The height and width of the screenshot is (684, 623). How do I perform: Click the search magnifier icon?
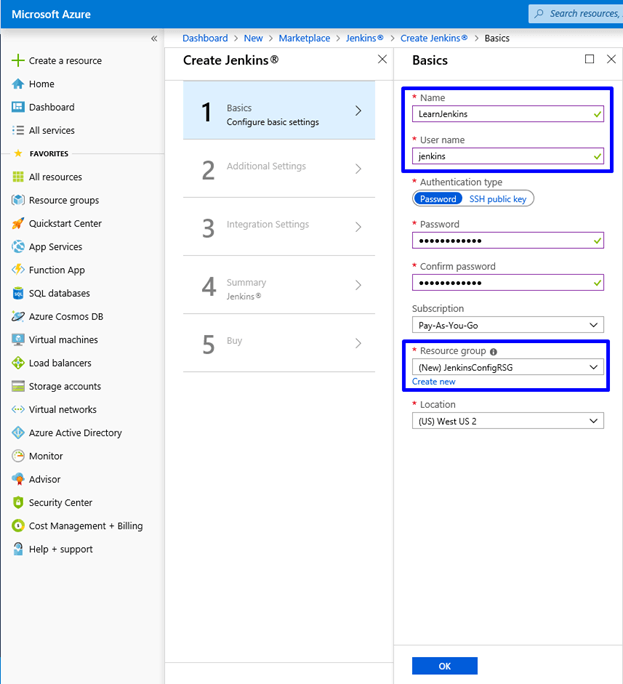click(x=539, y=14)
